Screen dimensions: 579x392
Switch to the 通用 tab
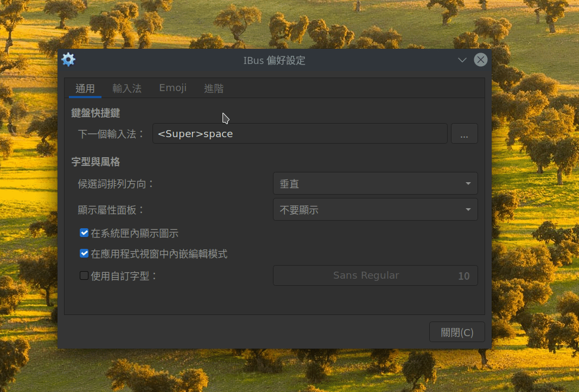pyautogui.click(x=85, y=88)
